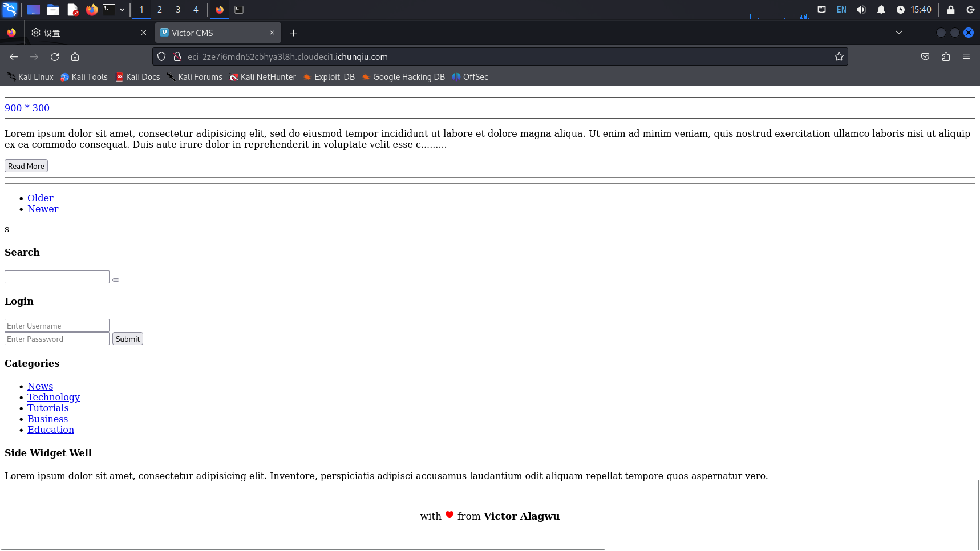Click inside the Search input field
This screenshot has height=551, width=980.
(x=56, y=277)
